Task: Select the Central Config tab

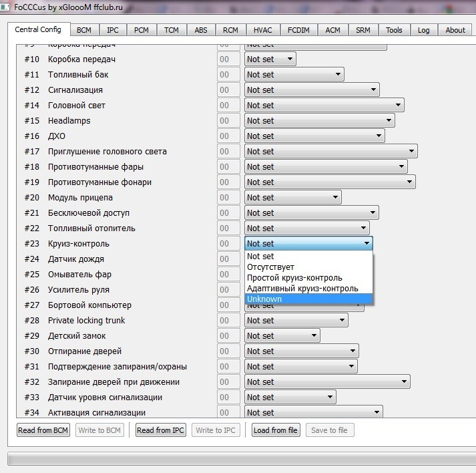Action: point(38,29)
